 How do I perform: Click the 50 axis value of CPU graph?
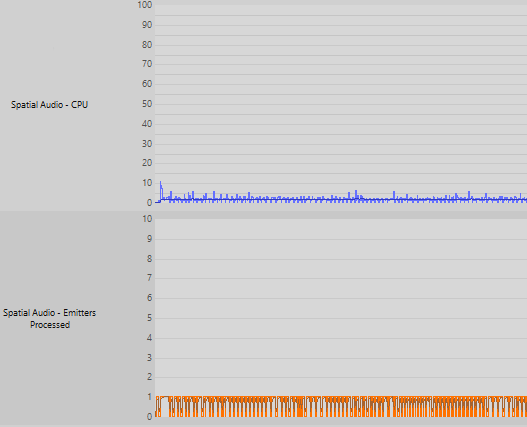point(147,104)
